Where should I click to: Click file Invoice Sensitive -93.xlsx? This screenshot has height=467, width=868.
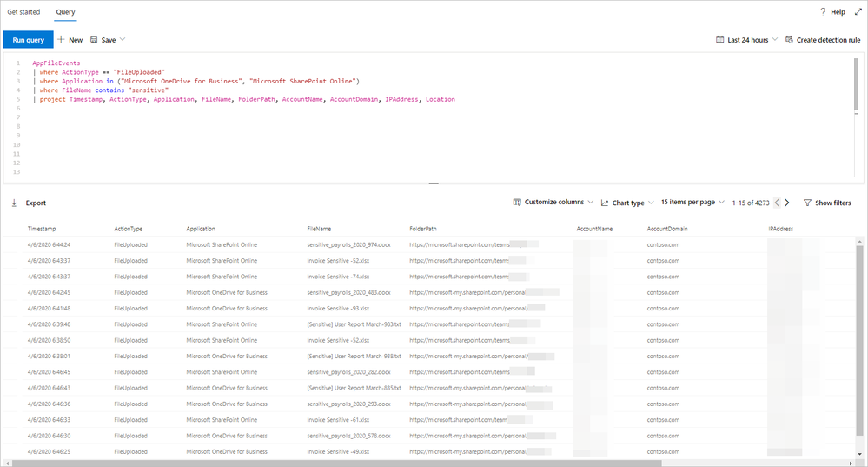(338, 309)
